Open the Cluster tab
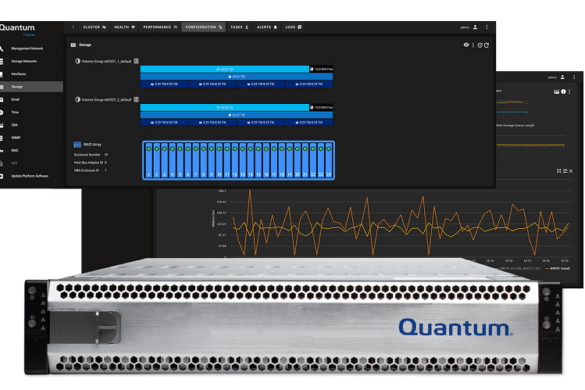The height and width of the screenshot is (390, 585). 94,27
